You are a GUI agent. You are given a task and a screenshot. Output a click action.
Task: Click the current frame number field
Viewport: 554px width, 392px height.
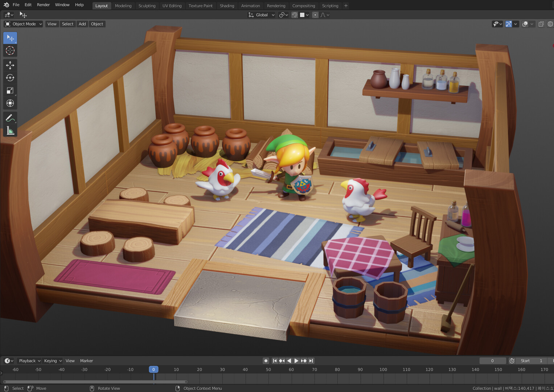492,361
